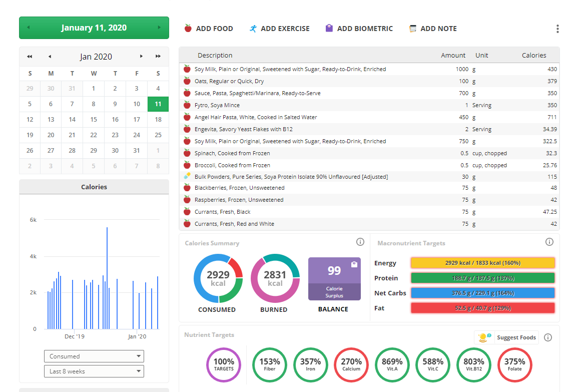Click the 270% Calcium nutrient circle
The image size is (588, 392).
pyautogui.click(x=351, y=364)
